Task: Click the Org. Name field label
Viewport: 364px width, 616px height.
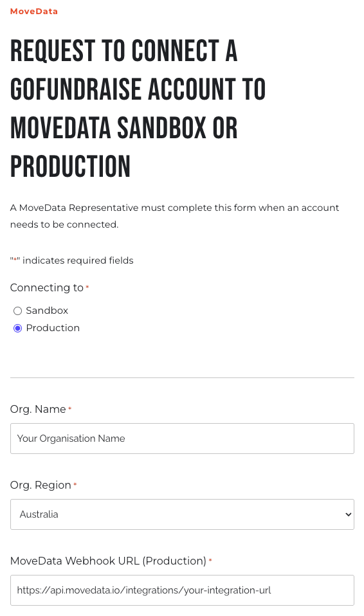Action: pyautogui.click(x=38, y=410)
